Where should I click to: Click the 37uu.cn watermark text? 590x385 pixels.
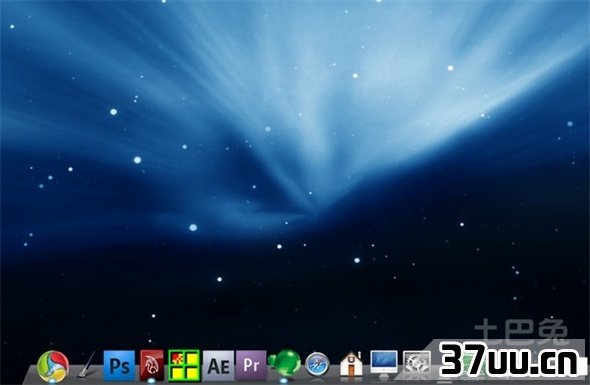[508, 360]
